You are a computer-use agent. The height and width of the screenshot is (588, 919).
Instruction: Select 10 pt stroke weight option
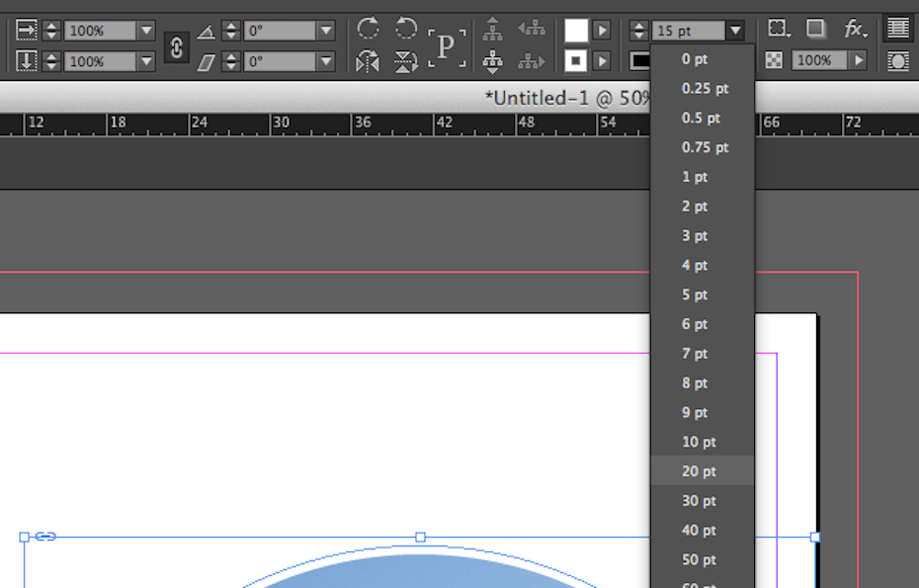tap(699, 442)
